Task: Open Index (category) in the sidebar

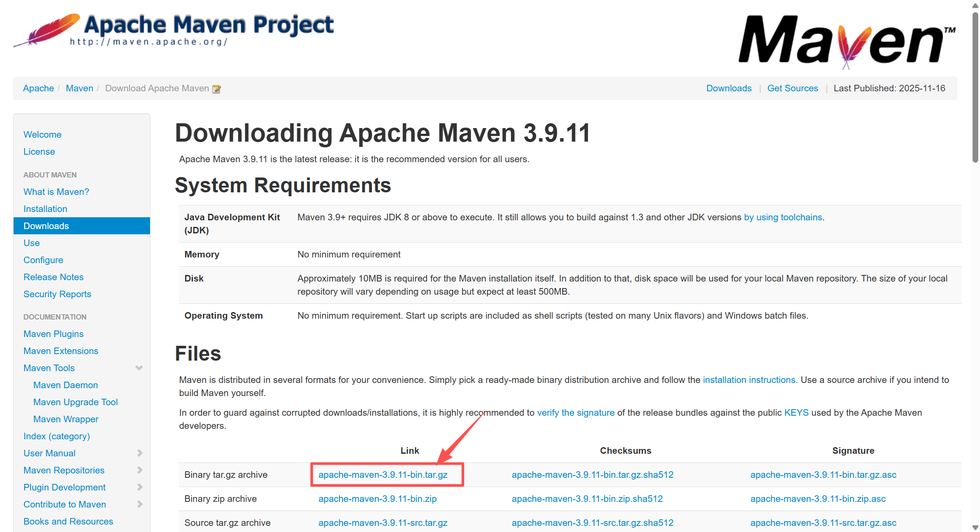Action: pos(57,436)
